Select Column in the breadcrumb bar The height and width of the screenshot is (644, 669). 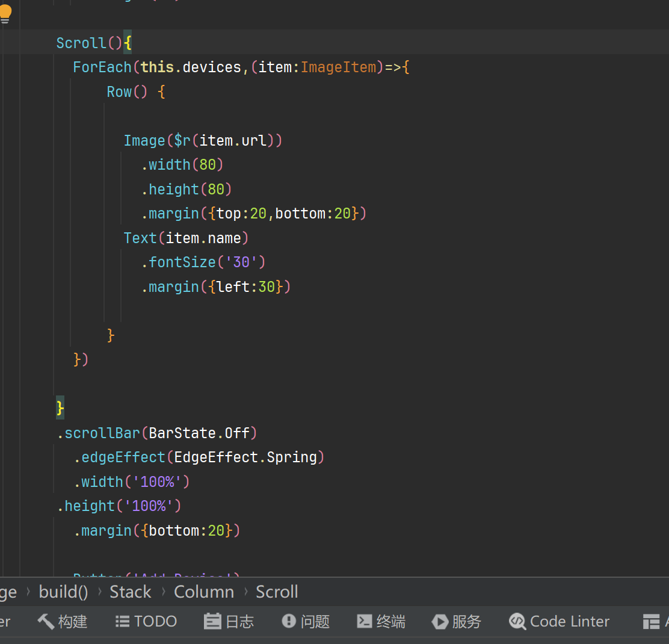(204, 592)
